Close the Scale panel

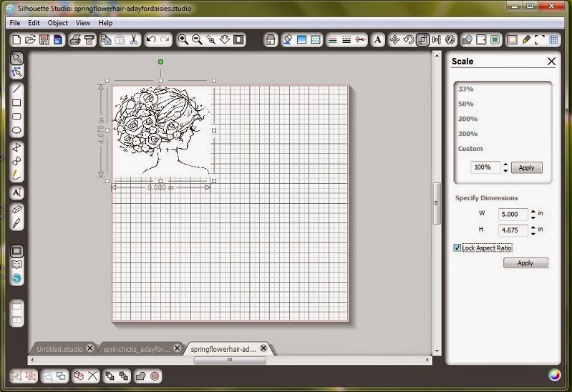[551, 62]
